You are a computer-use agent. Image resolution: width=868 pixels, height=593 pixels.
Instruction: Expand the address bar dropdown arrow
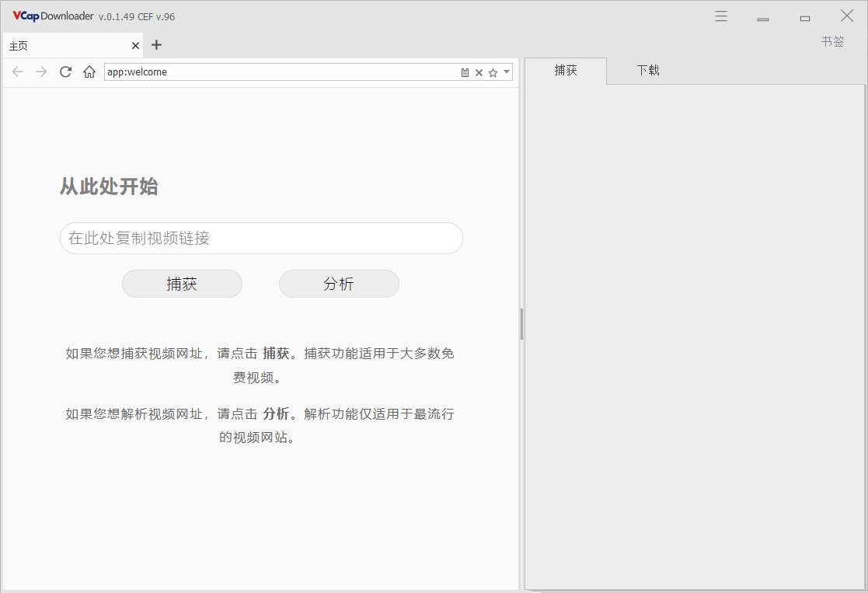(x=507, y=72)
